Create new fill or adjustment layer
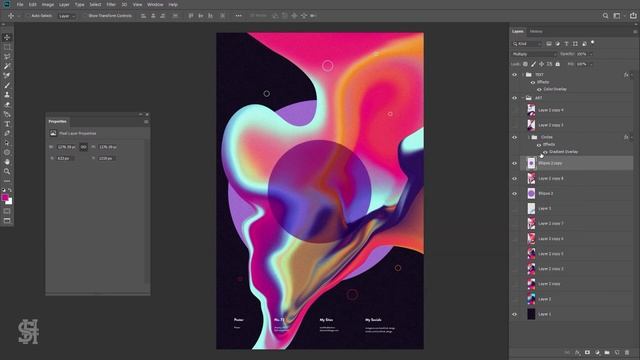This screenshot has height=360, width=640. pos(597,352)
